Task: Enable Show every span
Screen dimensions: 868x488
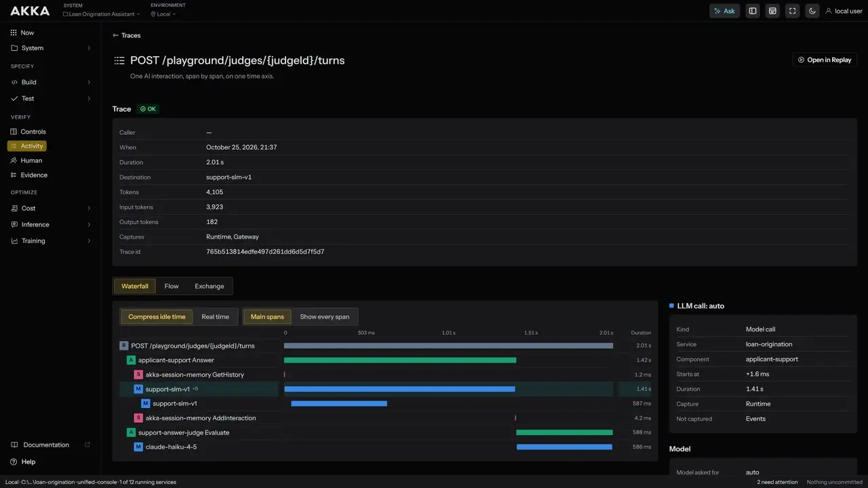Action: tap(325, 317)
